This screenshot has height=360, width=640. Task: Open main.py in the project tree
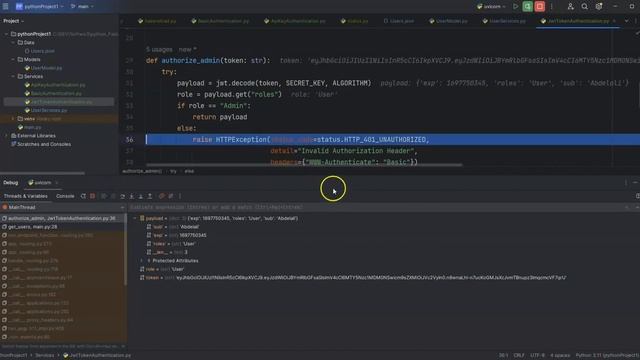coord(29,127)
